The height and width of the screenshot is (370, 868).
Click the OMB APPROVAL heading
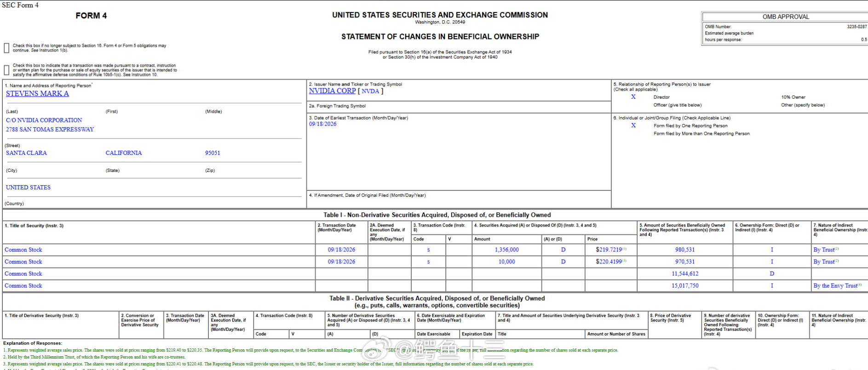(x=786, y=17)
